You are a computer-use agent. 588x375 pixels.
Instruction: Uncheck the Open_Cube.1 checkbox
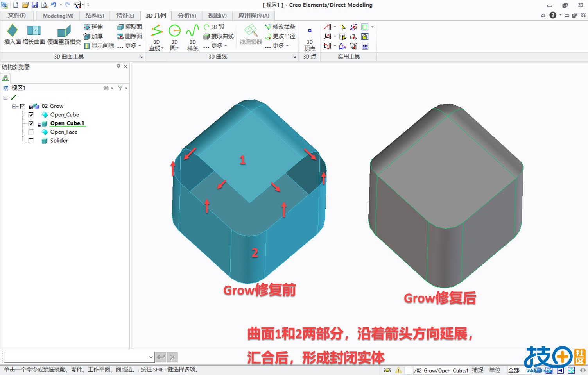coord(31,123)
